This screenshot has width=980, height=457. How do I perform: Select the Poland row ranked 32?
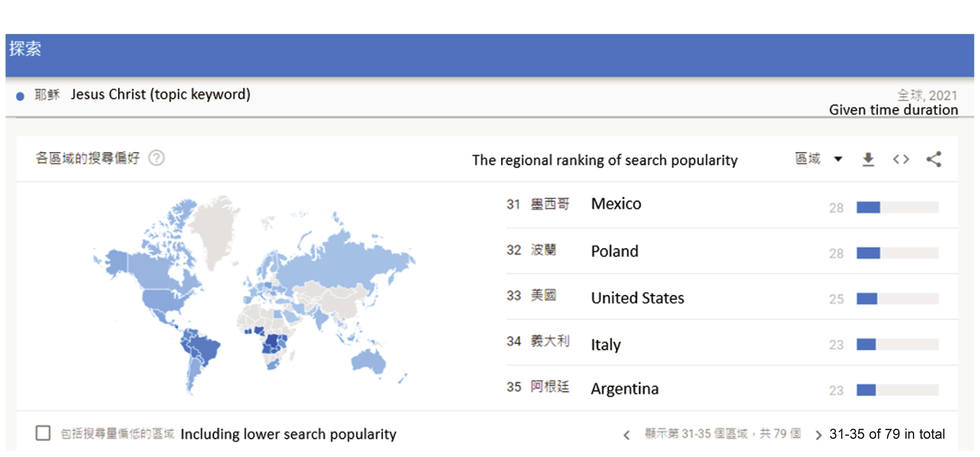pyautogui.click(x=732, y=251)
